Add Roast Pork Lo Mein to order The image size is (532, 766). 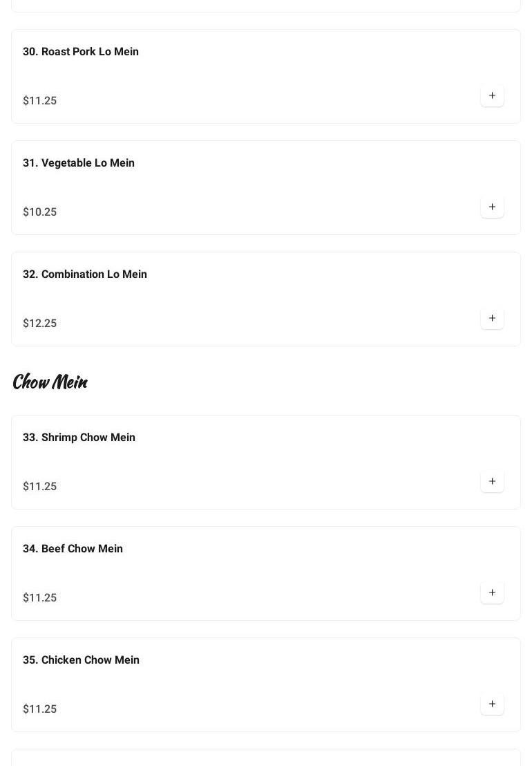click(x=492, y=95)
